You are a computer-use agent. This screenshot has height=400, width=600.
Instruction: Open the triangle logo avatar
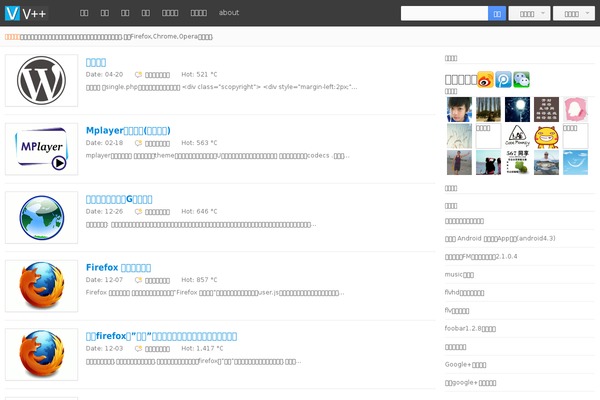tap(517, 136)
